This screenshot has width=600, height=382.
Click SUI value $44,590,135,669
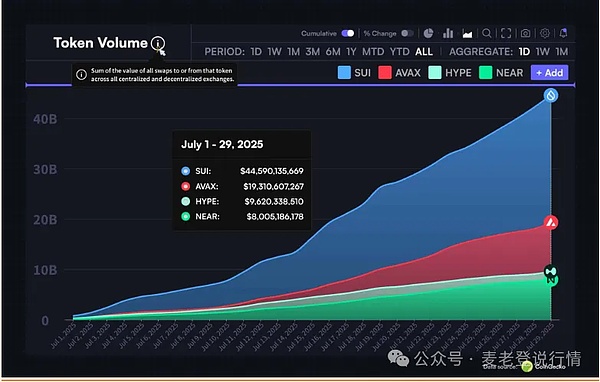(272, 171)
